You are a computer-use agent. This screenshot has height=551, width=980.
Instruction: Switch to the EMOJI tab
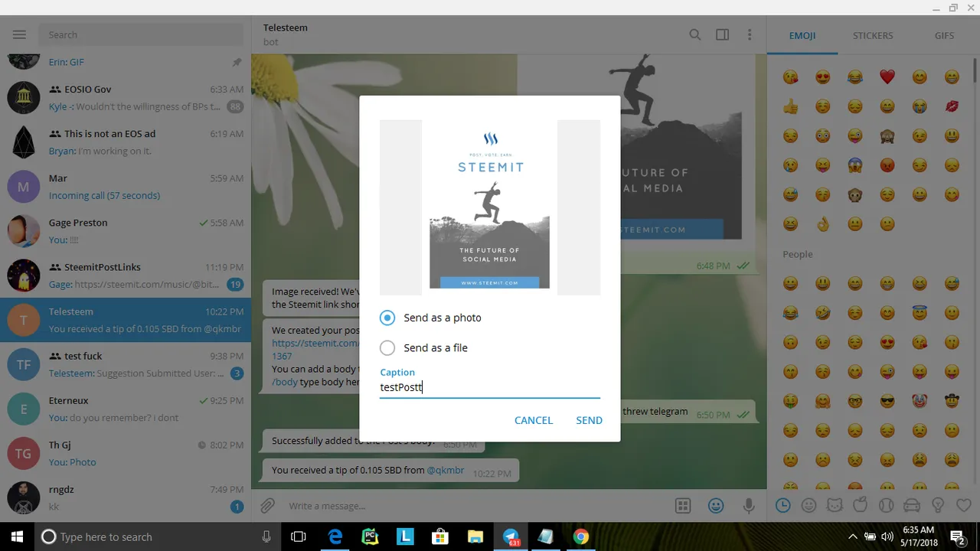click(x=802, y=35)
